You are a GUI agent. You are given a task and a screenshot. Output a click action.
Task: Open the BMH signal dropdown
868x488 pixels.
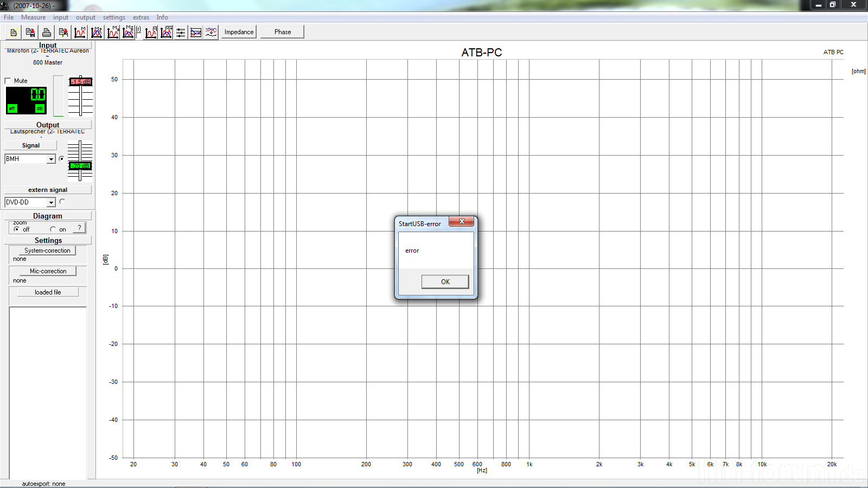point(51,159)
